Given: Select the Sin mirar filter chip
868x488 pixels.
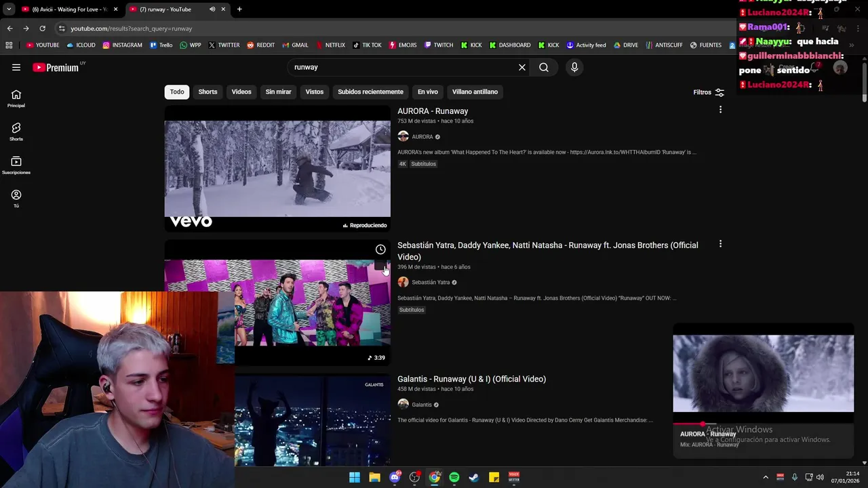Looking at the screenshot, I should pyautogui.click(x=278, y=91).
